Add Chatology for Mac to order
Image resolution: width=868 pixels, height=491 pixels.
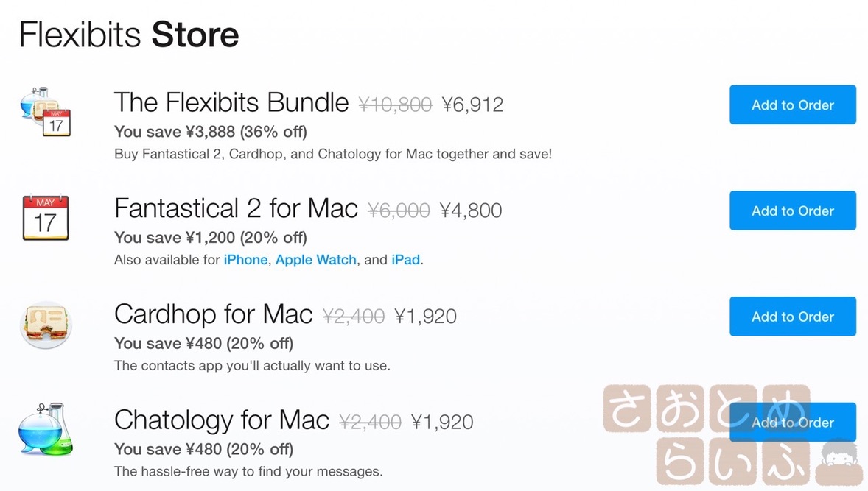[792, 422]
